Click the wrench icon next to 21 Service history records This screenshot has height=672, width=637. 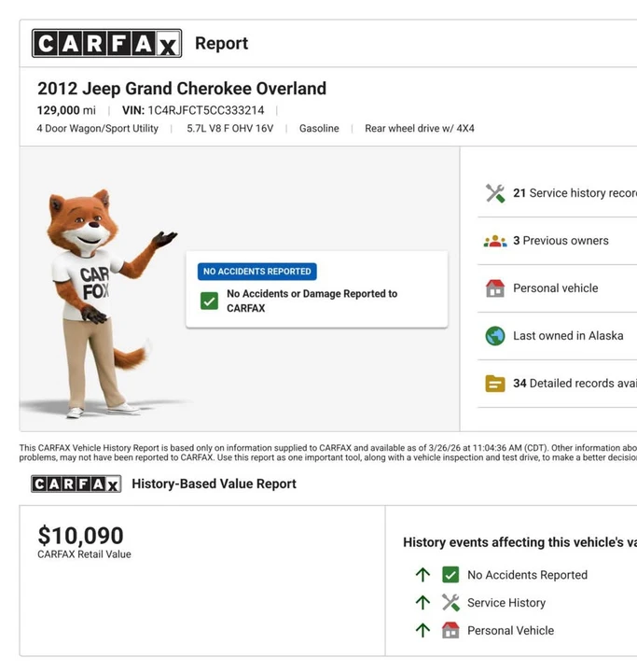point(495,193)
